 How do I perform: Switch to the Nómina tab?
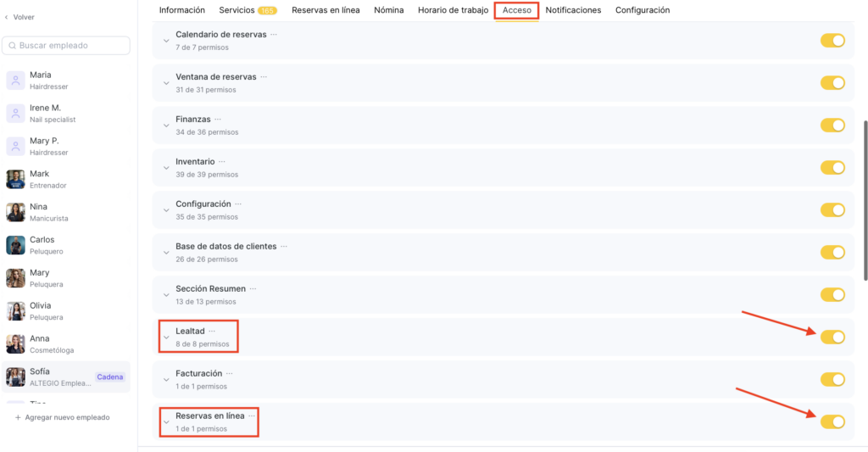point(388,10)
